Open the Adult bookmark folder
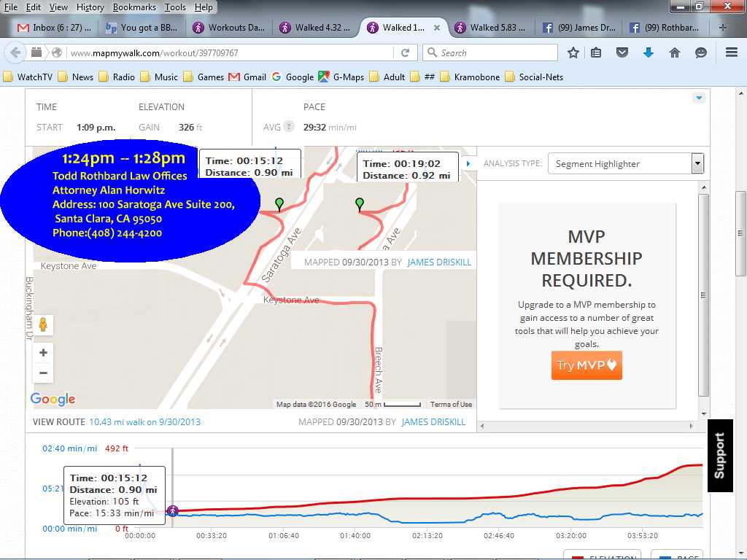 (x=387, y=77)
